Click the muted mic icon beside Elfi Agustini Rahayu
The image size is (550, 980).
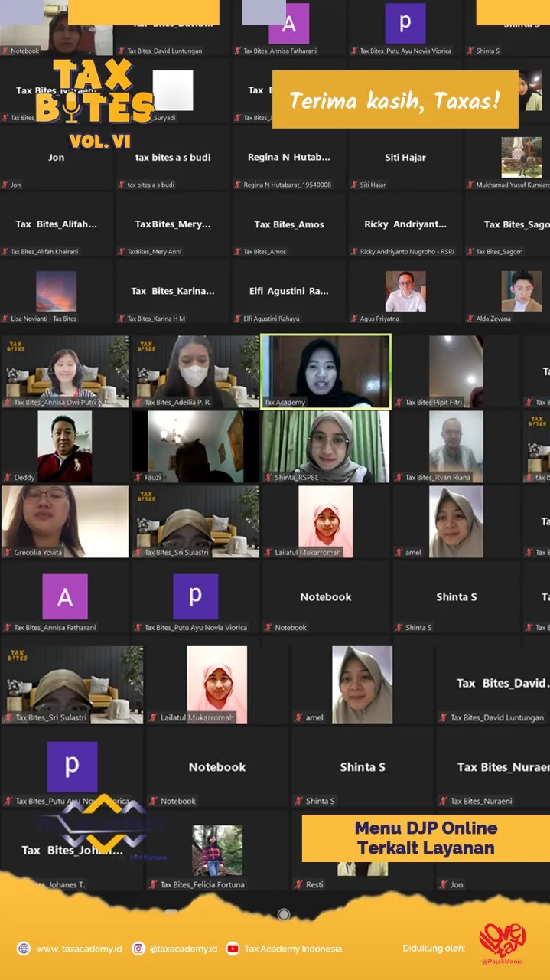coord(238,318)
